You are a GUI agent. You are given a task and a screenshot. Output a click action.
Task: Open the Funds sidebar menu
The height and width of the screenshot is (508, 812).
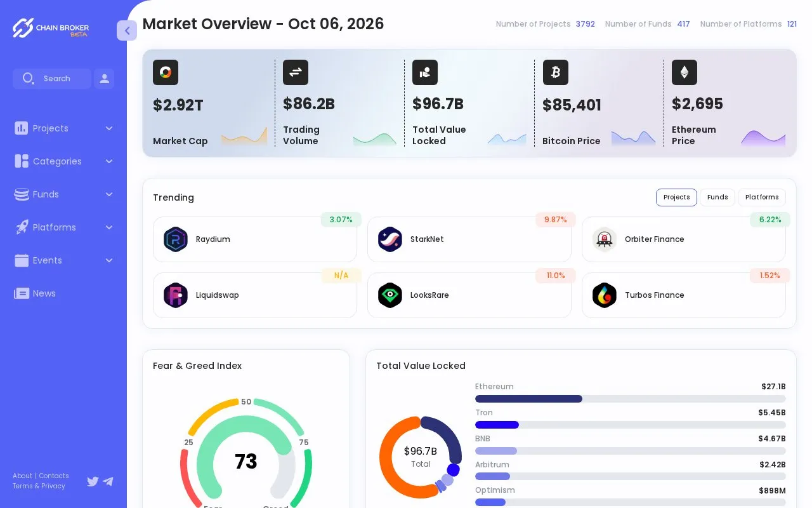[63, 194]
